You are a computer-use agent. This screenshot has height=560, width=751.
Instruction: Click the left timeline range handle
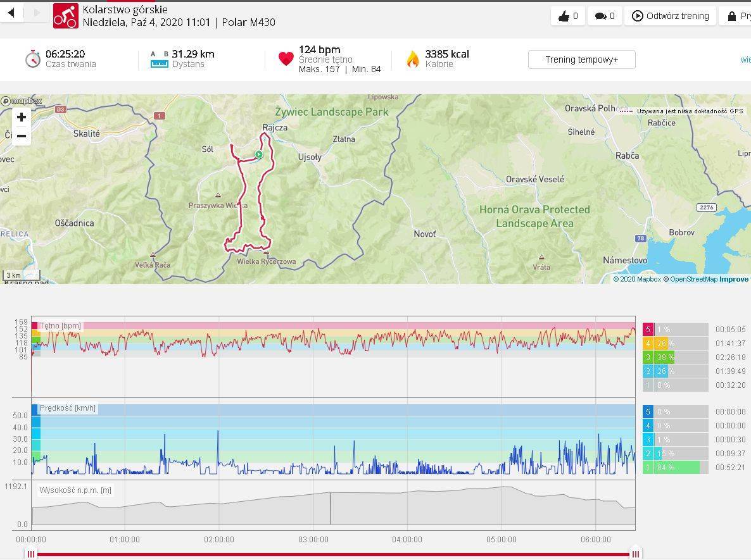[31, 554]
